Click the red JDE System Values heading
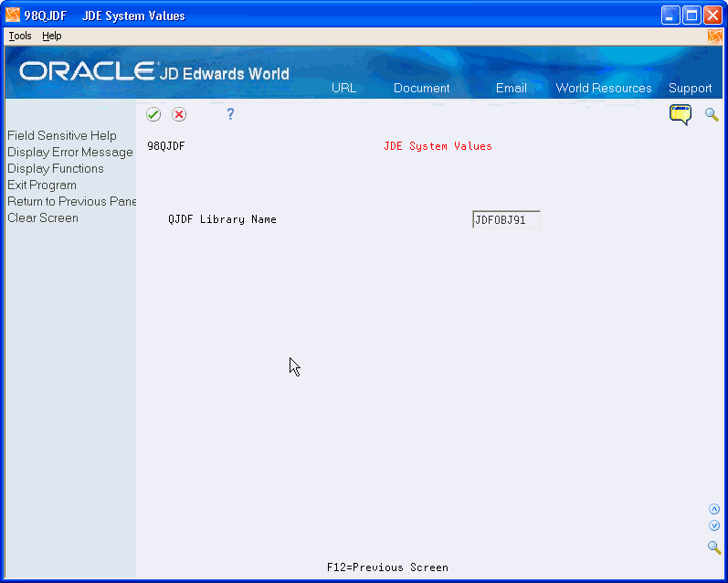The image size is (728, 583). click(438, 146)
